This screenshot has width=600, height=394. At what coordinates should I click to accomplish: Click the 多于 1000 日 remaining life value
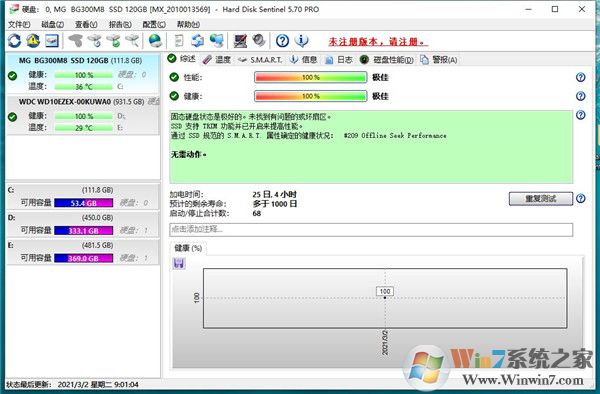click(275, 204)
